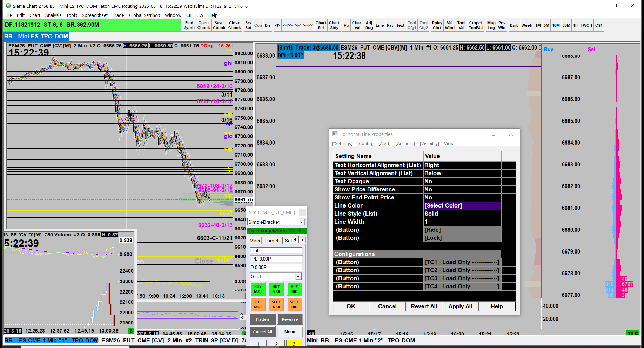Click the Line Width value field
The height and width of the screenshot is (348, 644).
point(462,222)
